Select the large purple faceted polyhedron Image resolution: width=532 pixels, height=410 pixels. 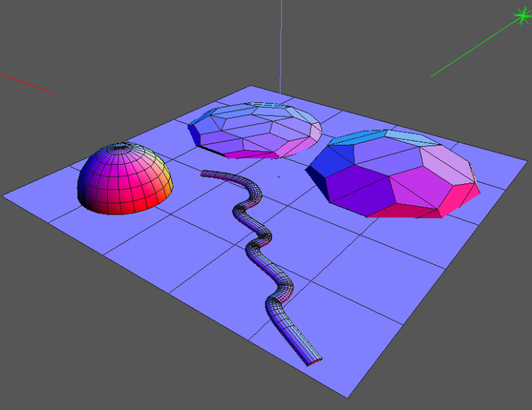(393, 173)
